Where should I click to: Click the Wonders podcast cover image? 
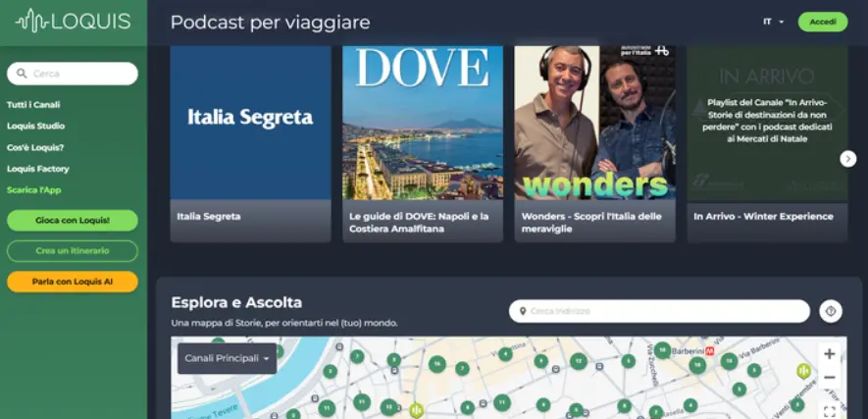(x=595, y=123)
